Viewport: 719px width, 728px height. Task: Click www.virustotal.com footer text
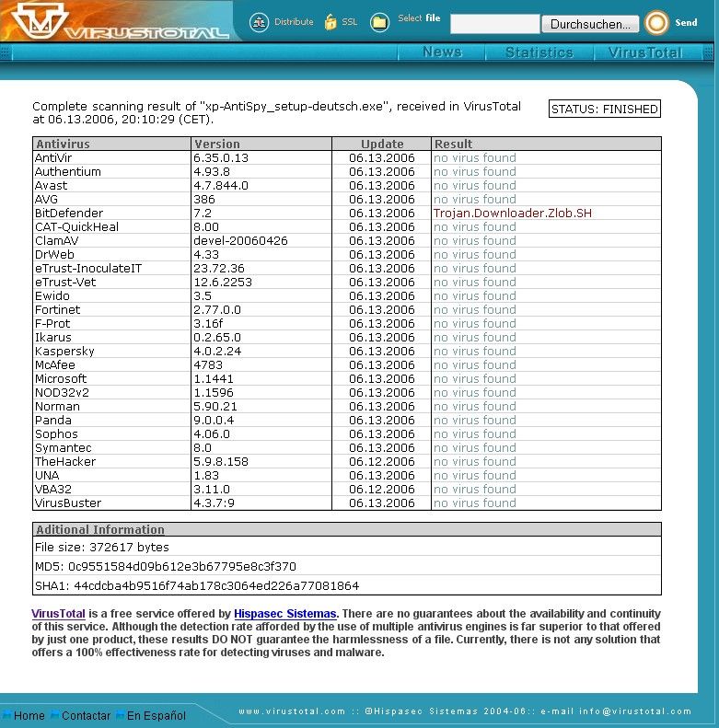292,711
